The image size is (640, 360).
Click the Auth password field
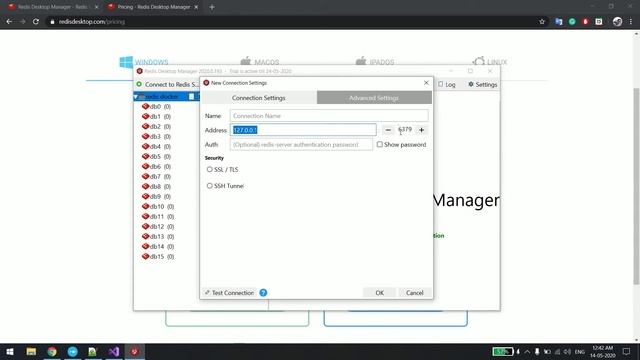(301, 144)
